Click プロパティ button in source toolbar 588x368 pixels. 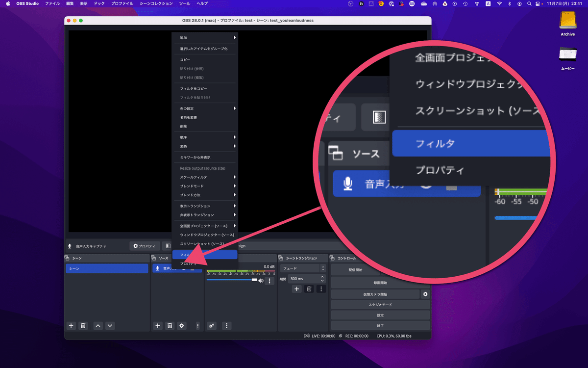click(x=144, y=246)
